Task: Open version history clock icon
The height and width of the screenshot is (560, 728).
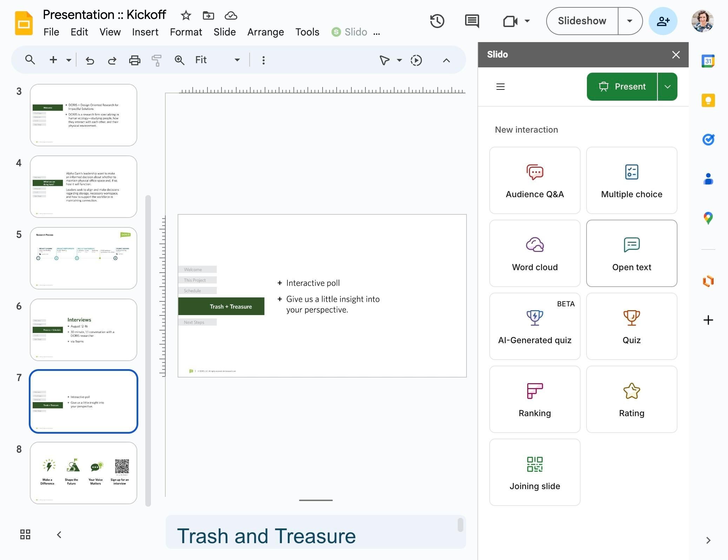Action: 437,21
